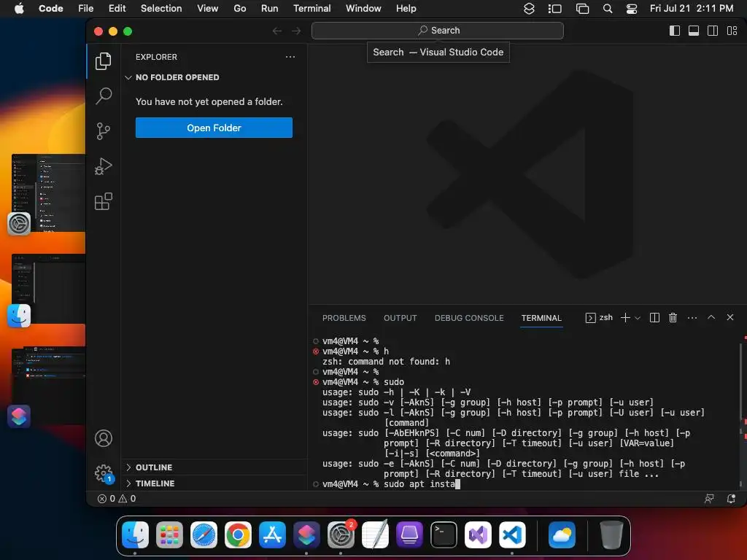The width and height of the screenshot is (747, 560).
Task: Open the Search view in activity bar
Action: click(103, 96)
